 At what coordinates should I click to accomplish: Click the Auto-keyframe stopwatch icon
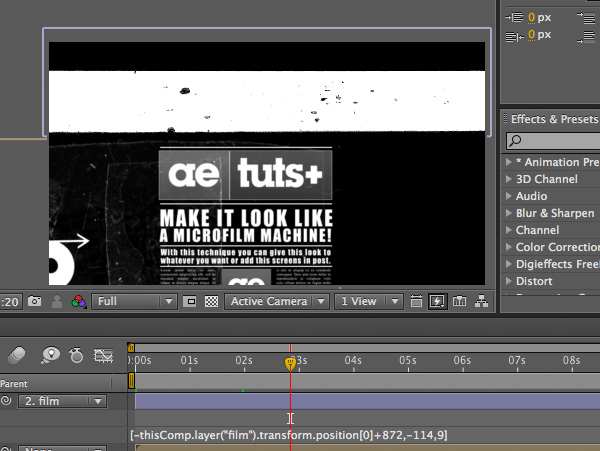(x=76, y=355)
